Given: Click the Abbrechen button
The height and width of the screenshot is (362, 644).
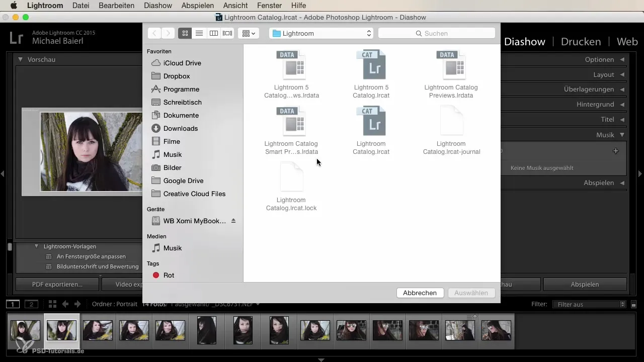Looking at the screenshot, I should click(420, 293).
